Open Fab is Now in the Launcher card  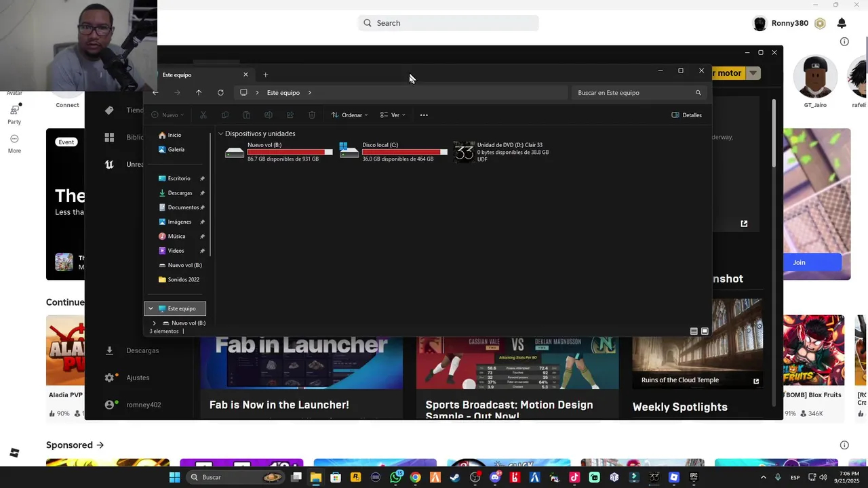(x=301, y=376)
